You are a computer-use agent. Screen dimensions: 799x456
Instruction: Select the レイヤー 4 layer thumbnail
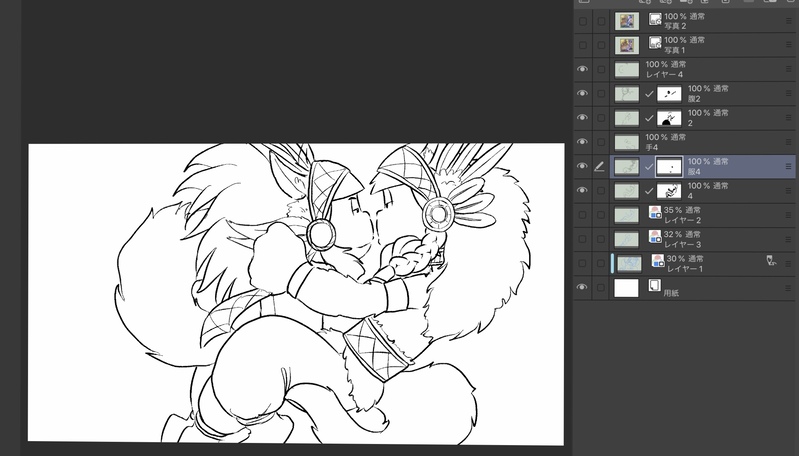(627, 69)
